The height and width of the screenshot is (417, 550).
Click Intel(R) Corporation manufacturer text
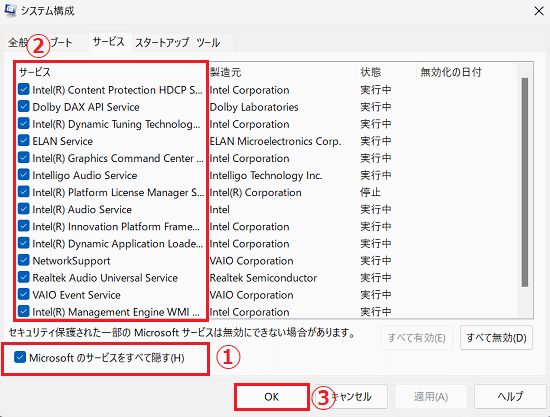pyautogui.click(x=256, y=193)
